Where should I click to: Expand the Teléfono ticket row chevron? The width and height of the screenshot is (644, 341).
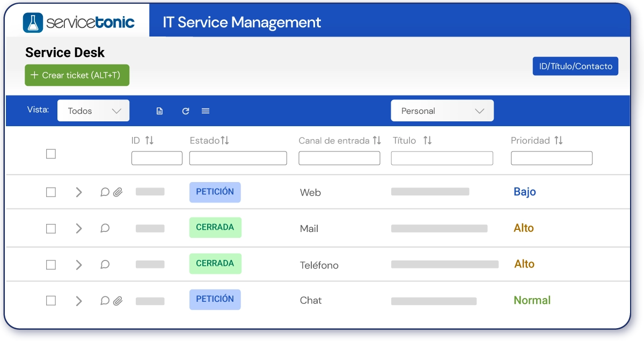pos(79,265)
